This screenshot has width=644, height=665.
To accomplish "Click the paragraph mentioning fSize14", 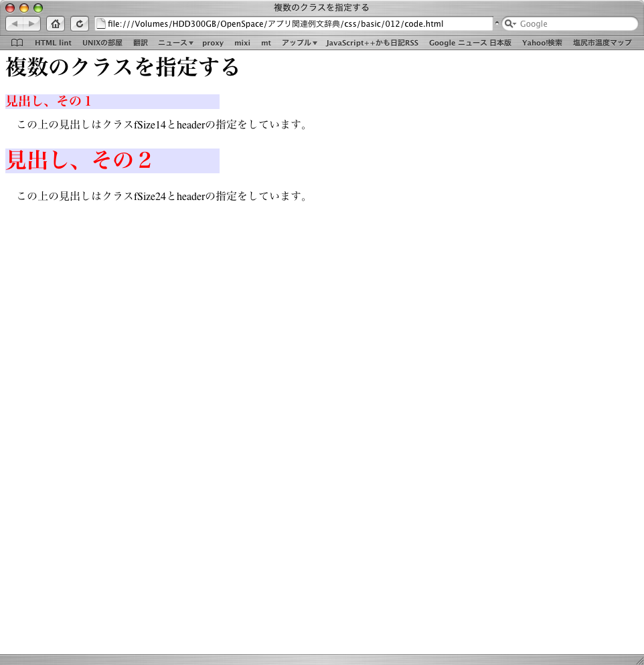I will point(162,124).
